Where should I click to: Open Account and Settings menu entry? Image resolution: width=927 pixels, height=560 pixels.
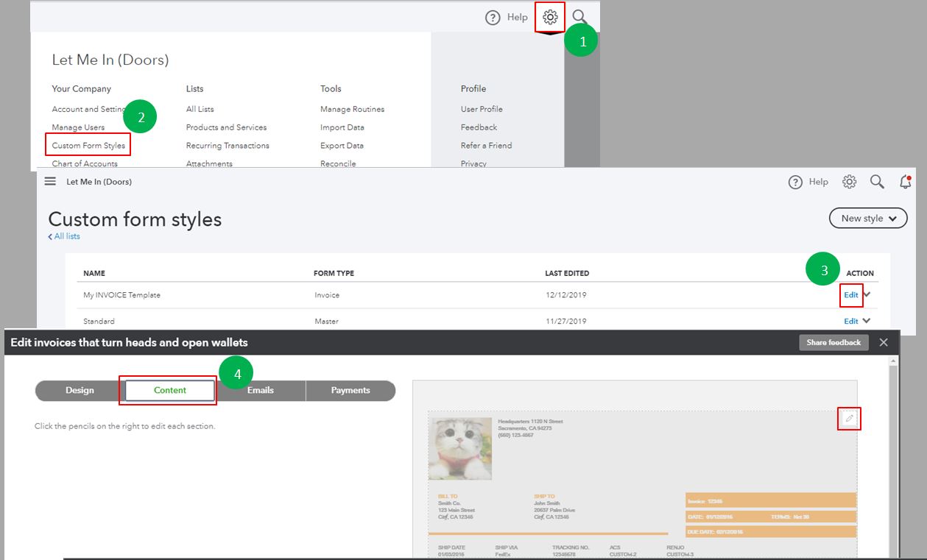(90, 109)
